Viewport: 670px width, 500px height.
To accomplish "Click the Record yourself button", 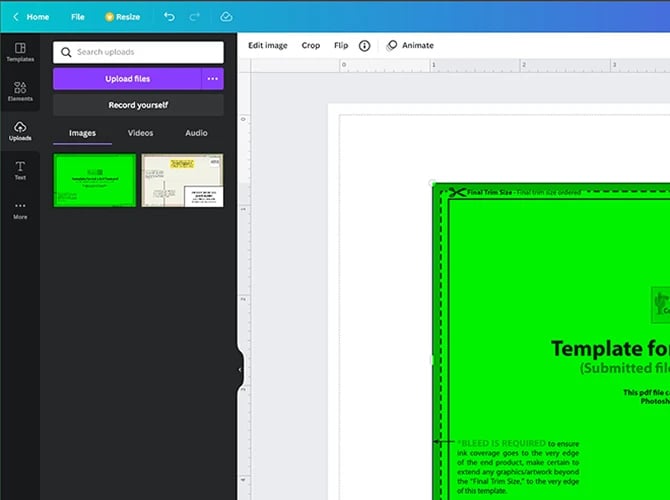I will pyautogui.click(x=138, y=105).
